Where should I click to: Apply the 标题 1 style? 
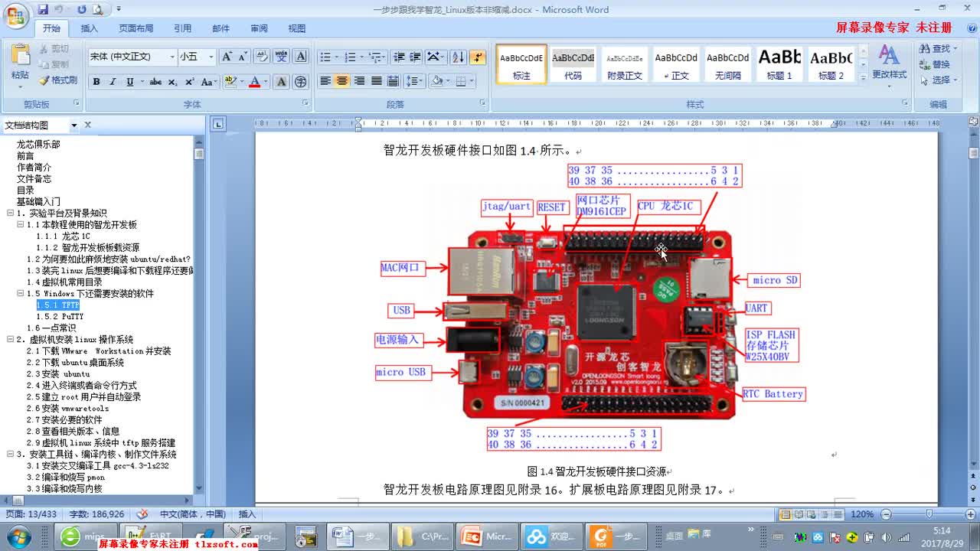pos(779,64)
